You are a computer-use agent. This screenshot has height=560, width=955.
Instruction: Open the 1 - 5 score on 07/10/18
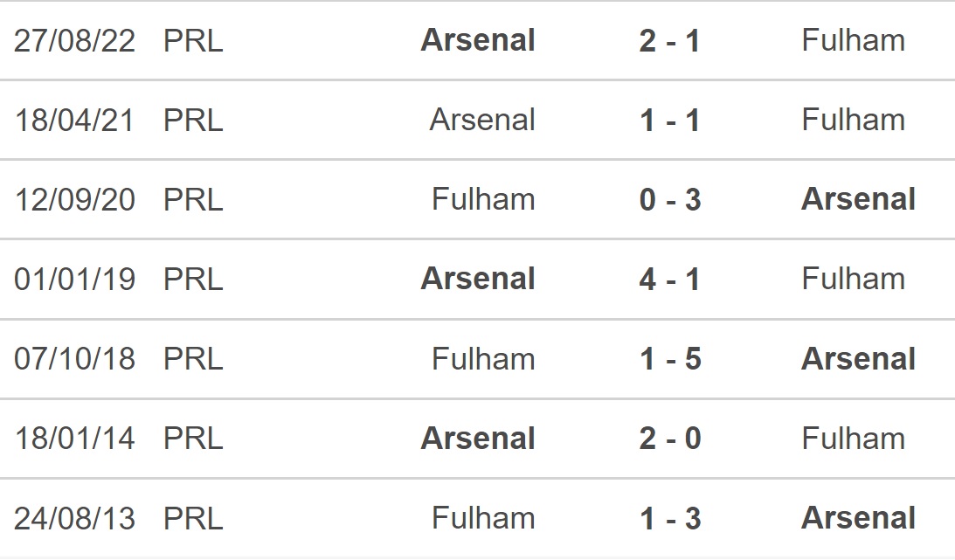click(670, 359)
